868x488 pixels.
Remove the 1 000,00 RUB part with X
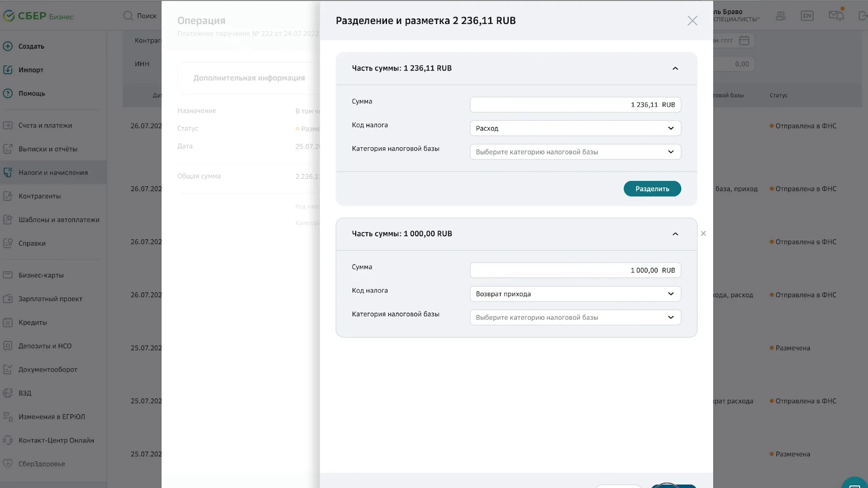click(x=703, y=234)
